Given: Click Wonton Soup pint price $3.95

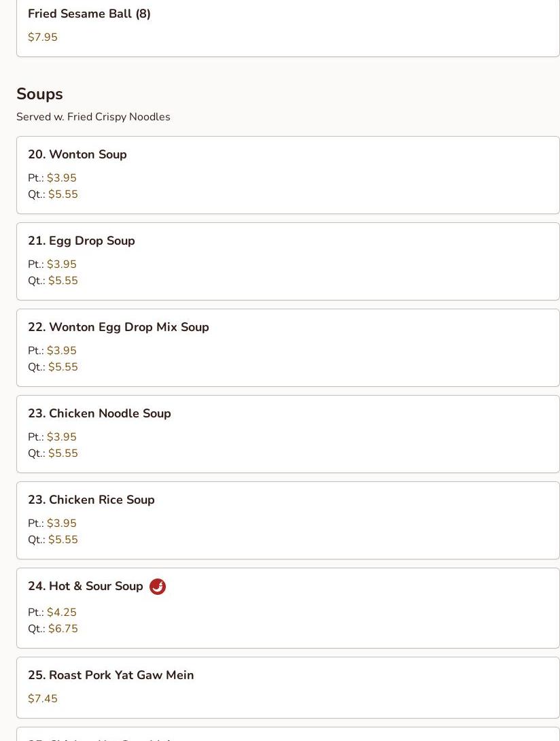Looking at the screenshot, I should 61,178.
